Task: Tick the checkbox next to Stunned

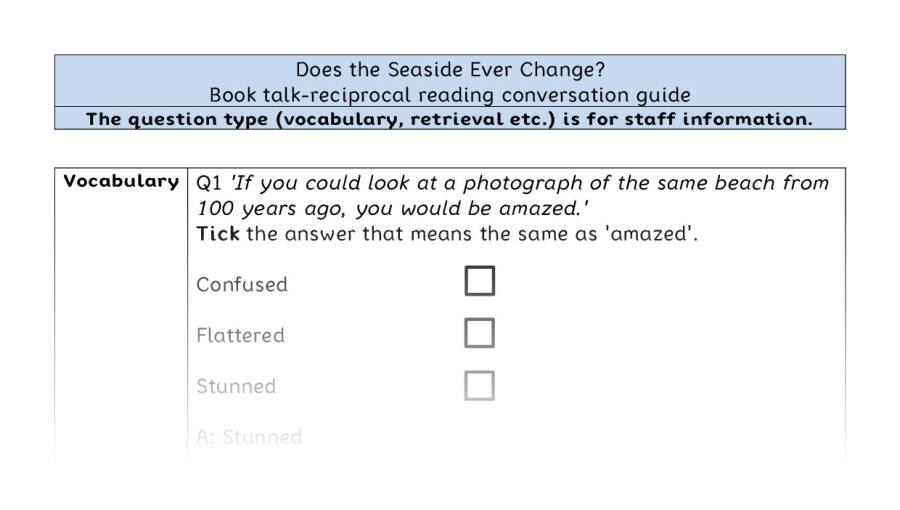Action: pos(479,385)
